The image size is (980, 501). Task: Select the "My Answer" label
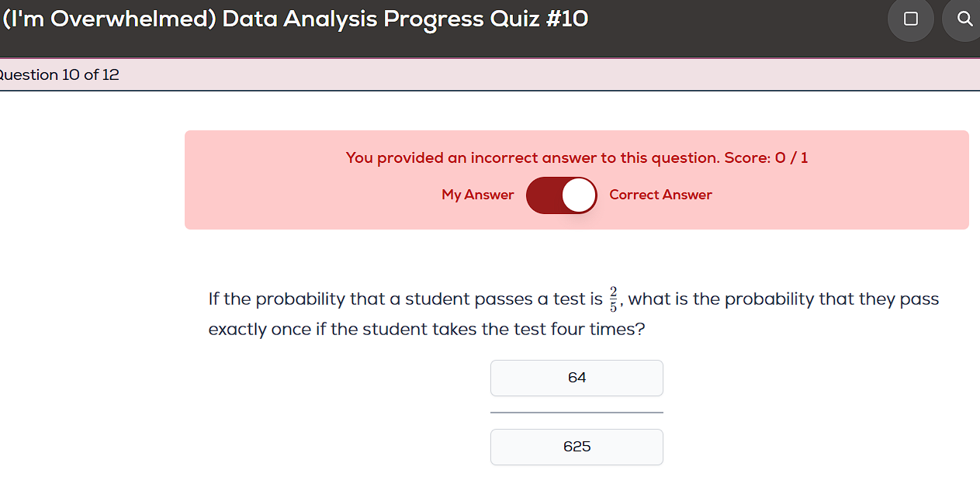pos(477,195)
